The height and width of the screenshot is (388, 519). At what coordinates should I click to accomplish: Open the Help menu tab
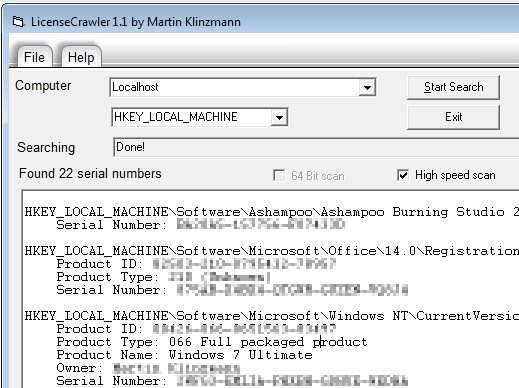pyautogui.click(x=81, y=57)
